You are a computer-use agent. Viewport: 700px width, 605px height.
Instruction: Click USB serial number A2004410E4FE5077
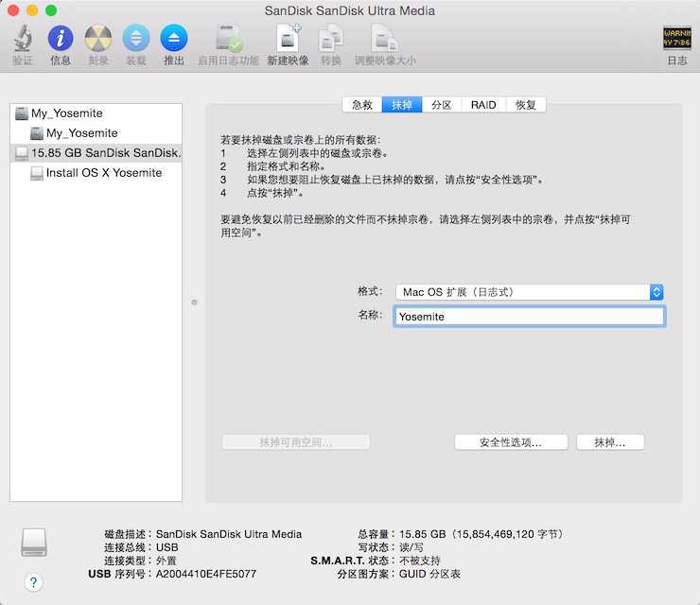[206, 574]
